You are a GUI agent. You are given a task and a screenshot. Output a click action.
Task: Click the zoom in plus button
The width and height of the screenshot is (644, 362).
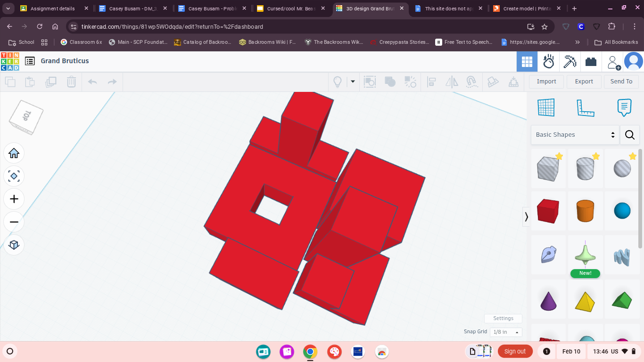14,199
